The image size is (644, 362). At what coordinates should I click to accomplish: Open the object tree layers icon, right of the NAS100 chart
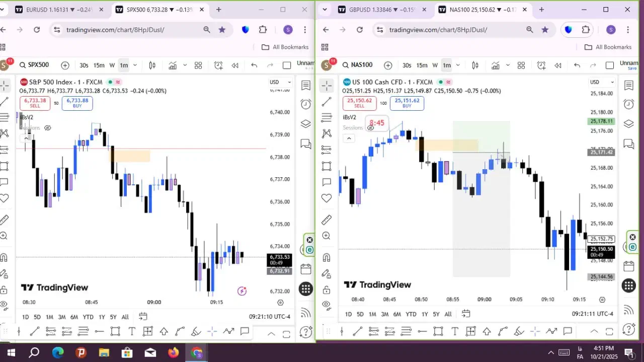[x=628, y=124]
